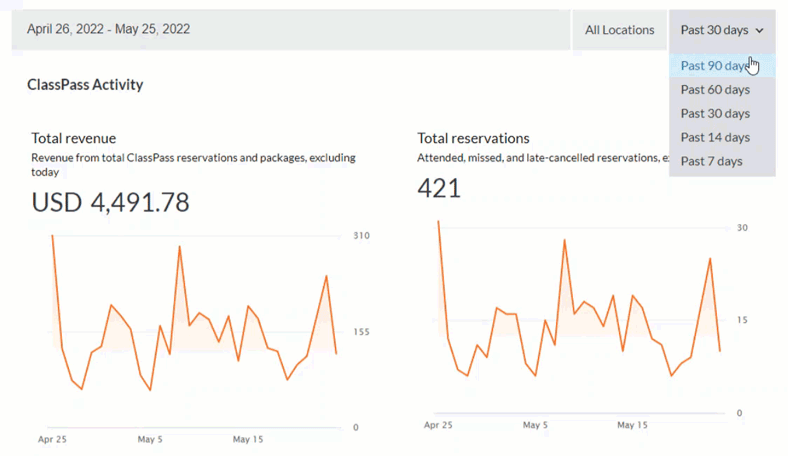Click the 421 reservations count
Viewport: 788px width, 456px height.
coord(439,187)
